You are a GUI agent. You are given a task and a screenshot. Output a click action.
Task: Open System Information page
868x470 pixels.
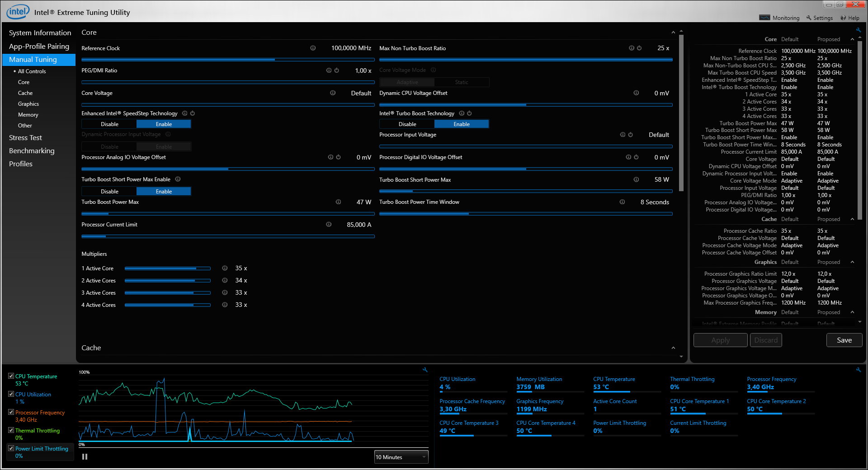[40, 33]
